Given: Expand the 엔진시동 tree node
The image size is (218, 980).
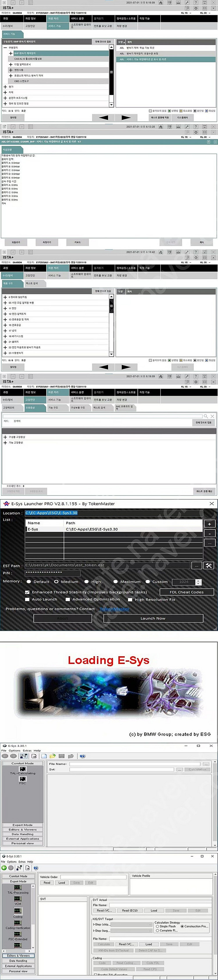Looking at the screenshot, I should (11, 70).
